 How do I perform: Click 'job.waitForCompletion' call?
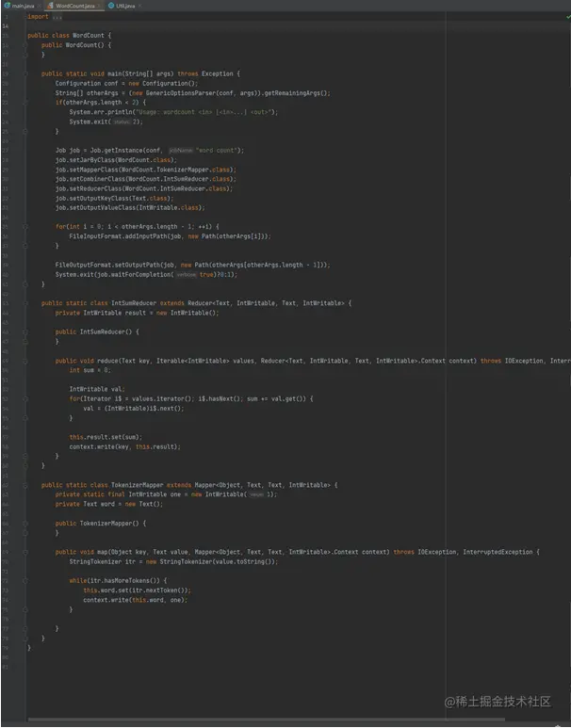(x=134, y=275)
